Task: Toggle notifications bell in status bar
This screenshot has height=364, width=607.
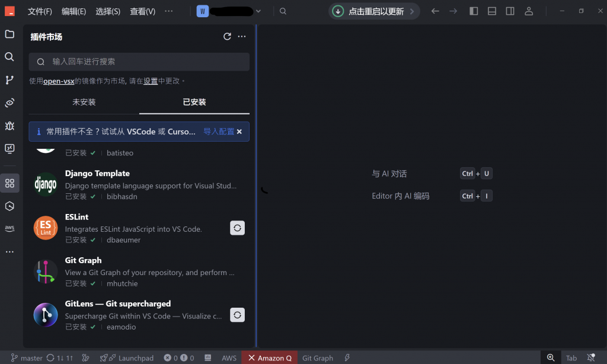Action: click(x=591, y=358)
